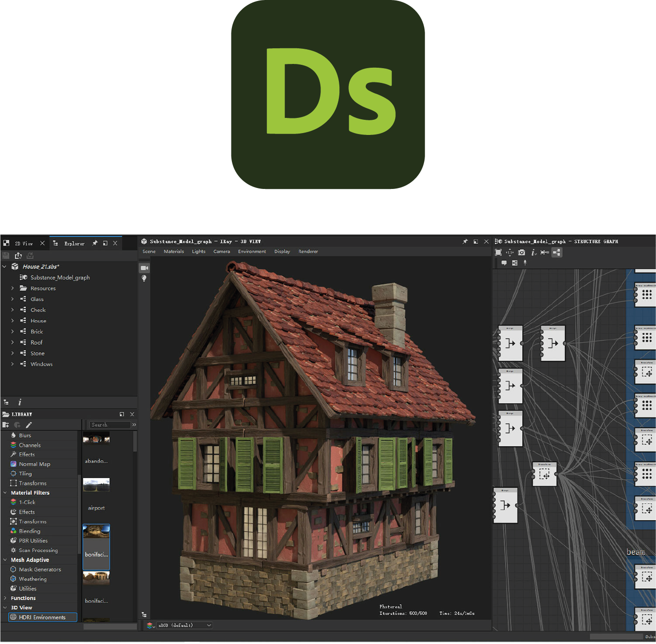
Task: Click the graph pin icon in second toolbar row
Action: tap(525, 263)
